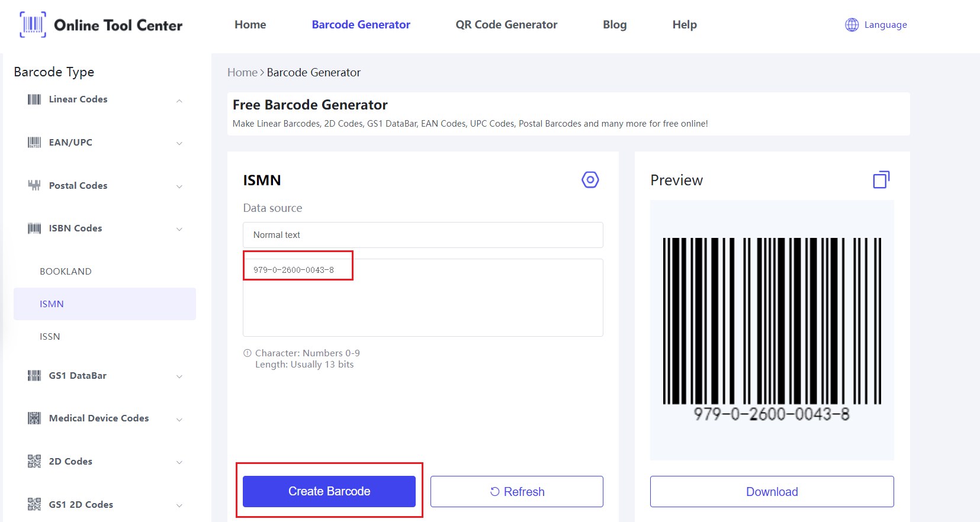Click into the ISMN number text area
This screenshot has width=980, height=522.
point(423,298)
